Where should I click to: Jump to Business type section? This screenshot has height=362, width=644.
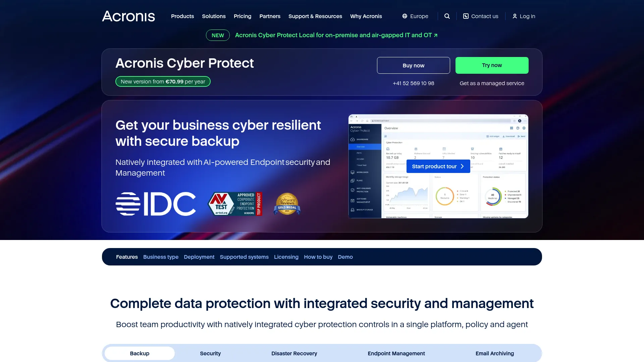pyautogui.click(x=161, y=257)
